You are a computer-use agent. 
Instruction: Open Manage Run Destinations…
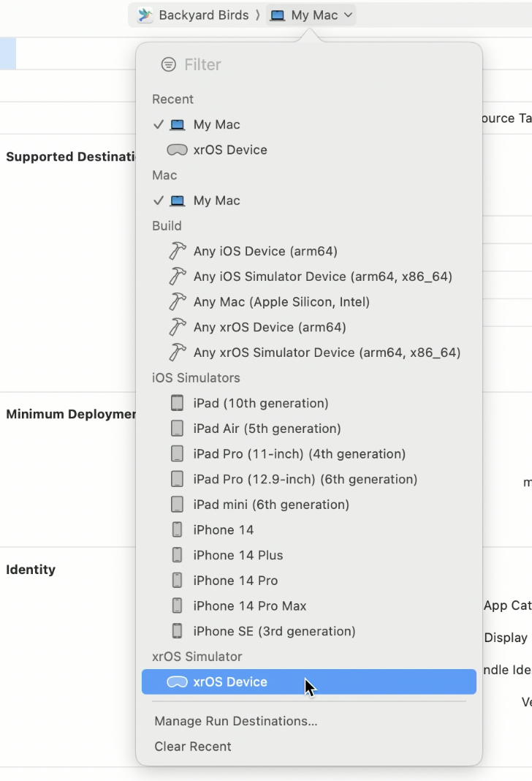(236, 721)
